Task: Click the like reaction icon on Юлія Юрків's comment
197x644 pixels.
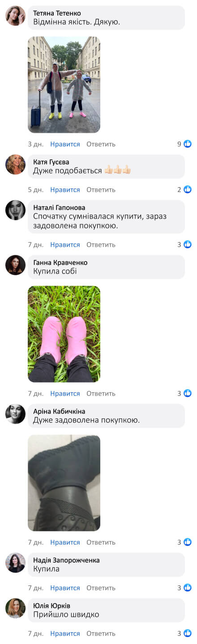Action: (x=188, y=633)
